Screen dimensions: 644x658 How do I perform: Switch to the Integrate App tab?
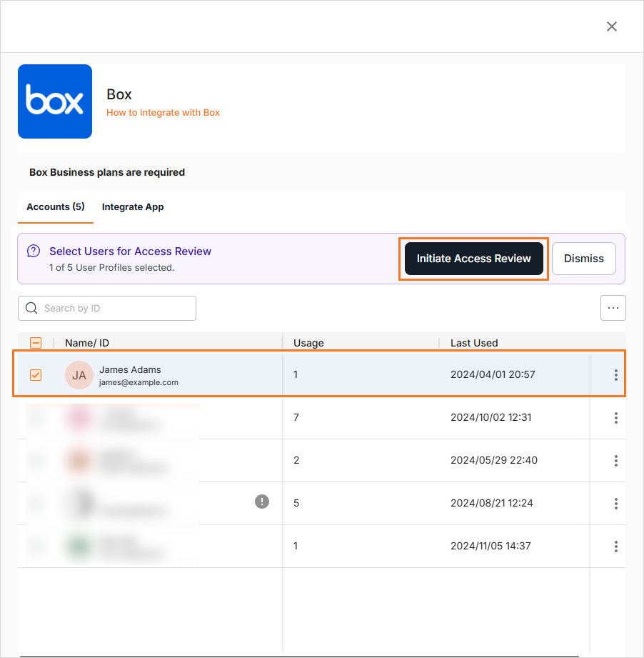[x=133, y=207]
